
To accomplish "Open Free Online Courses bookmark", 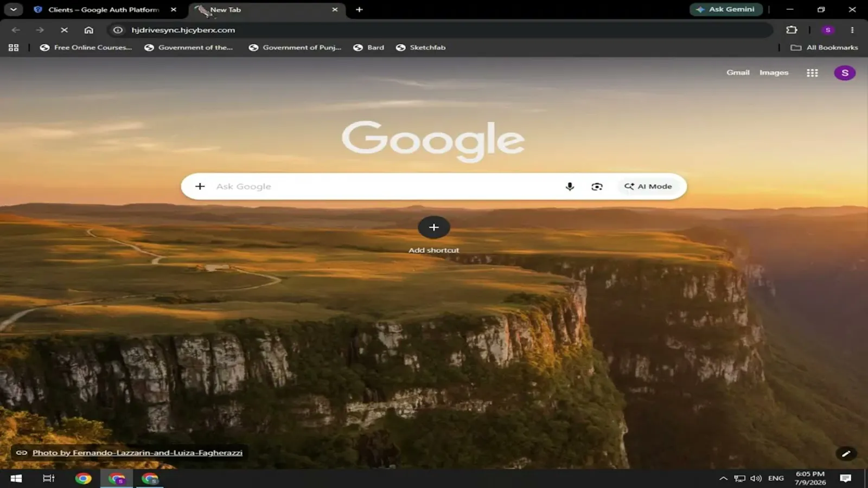I will [x=86, y=48].
